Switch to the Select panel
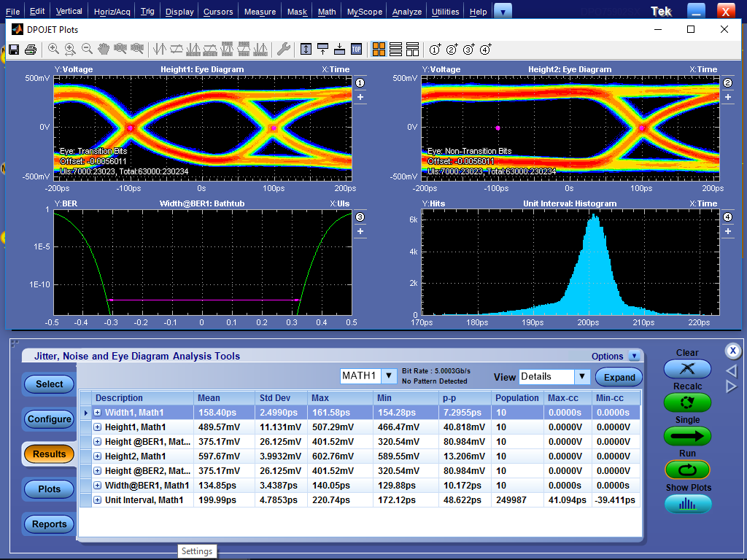747x560 pixels. click(49, 384)
